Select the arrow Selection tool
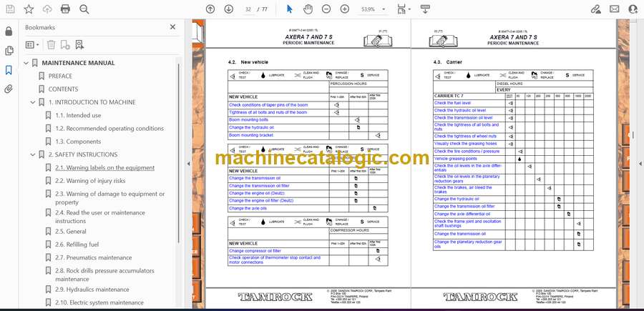644x311 pixels. click(290, 9)
